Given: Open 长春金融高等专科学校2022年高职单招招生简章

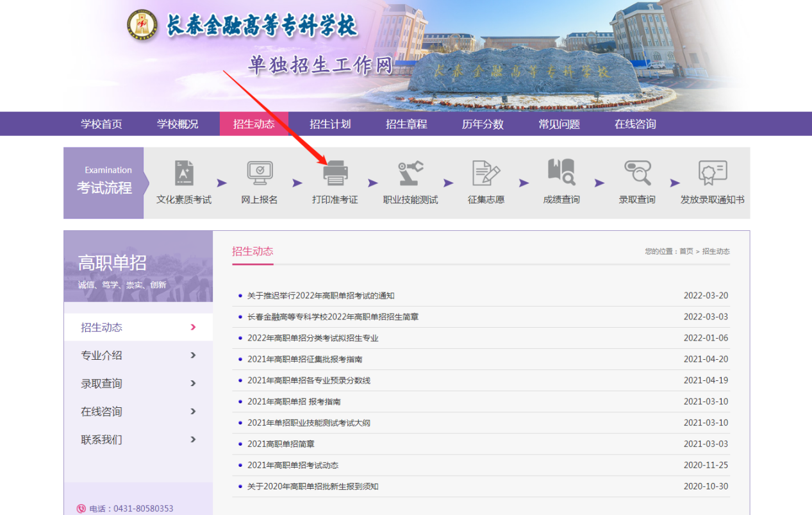Looking at the screenshot, I should 333,317.
